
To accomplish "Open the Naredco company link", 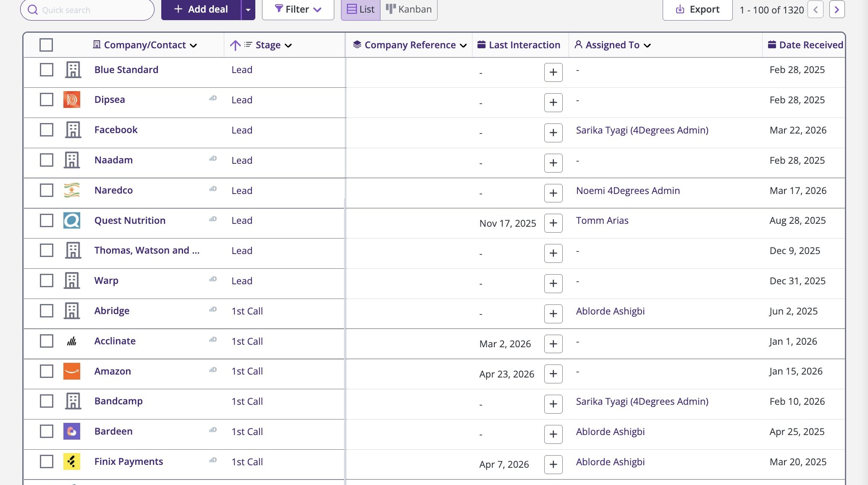I will coord(113,190).
